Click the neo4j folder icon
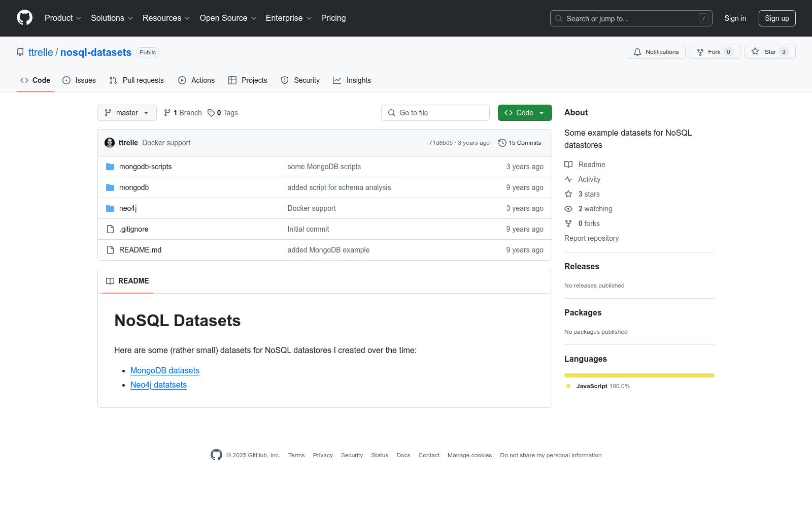Viewport: 812px width, 508px height. point(110,208)
